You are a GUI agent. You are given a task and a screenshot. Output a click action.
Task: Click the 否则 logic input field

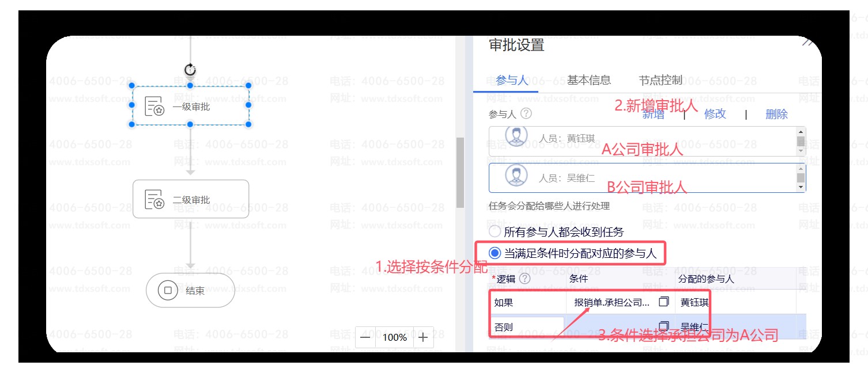coord(527,327)
